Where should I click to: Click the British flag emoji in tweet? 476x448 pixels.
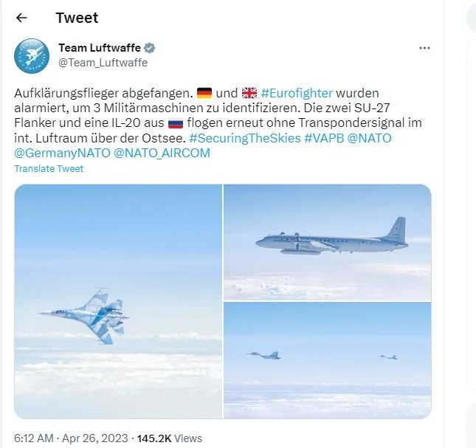[x=249, y=93]
